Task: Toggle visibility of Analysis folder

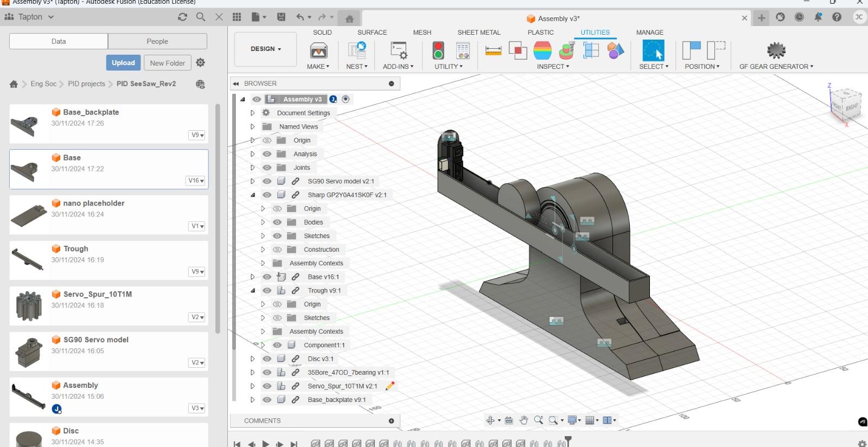Action: coord(267,154)
